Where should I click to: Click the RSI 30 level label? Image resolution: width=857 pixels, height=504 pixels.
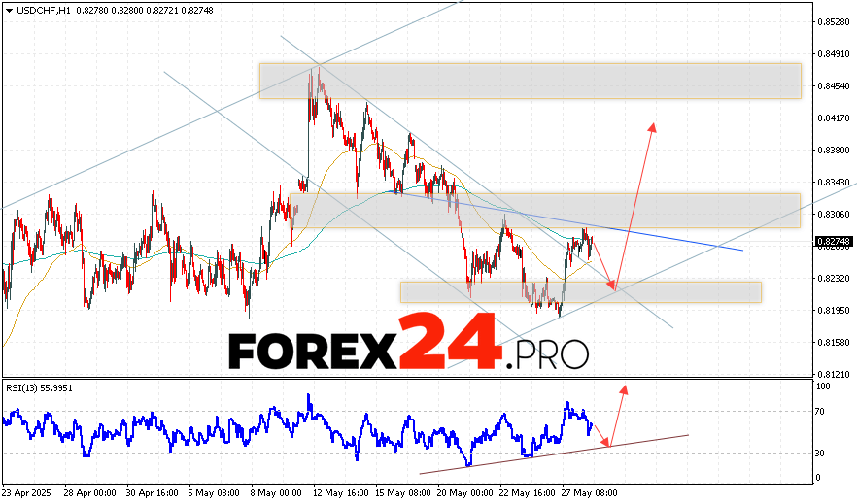(x=822, y=453)
